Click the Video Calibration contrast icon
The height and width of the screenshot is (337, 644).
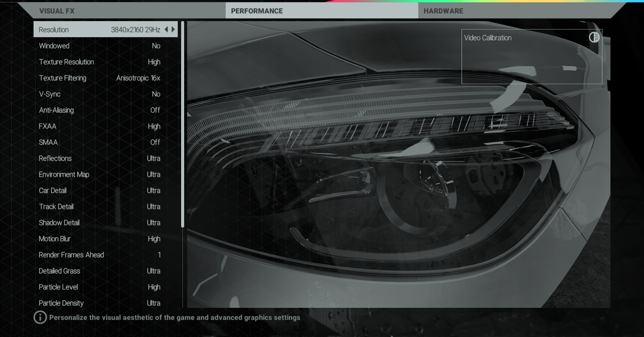pos(594,37)
